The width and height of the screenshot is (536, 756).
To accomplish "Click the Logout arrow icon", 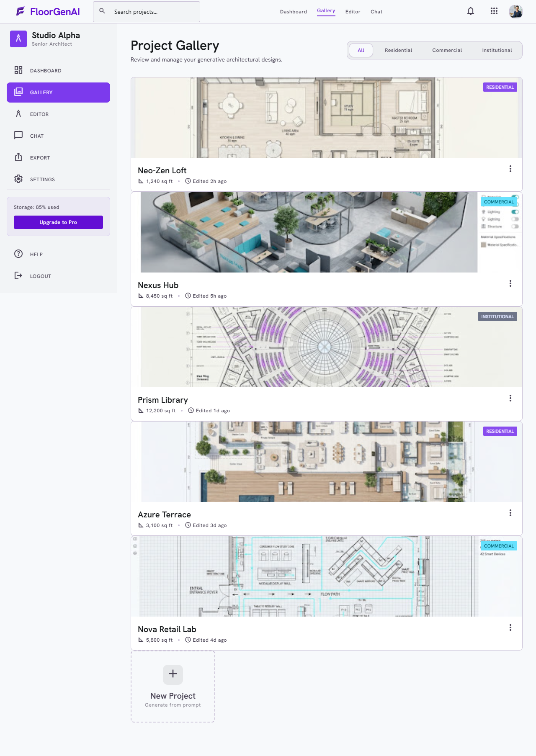I will (x=18, y=276).
